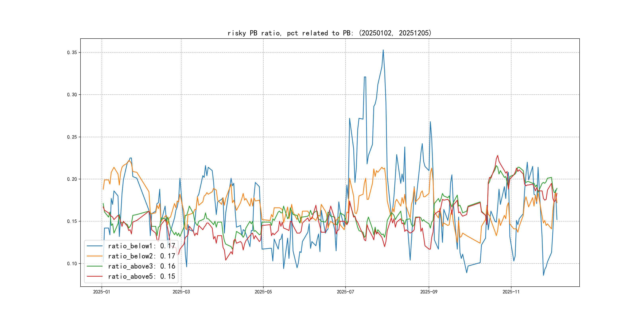Click the highest peak of the blue line
Viewport: 644px width, 322px height.
(x=383, y=50)
